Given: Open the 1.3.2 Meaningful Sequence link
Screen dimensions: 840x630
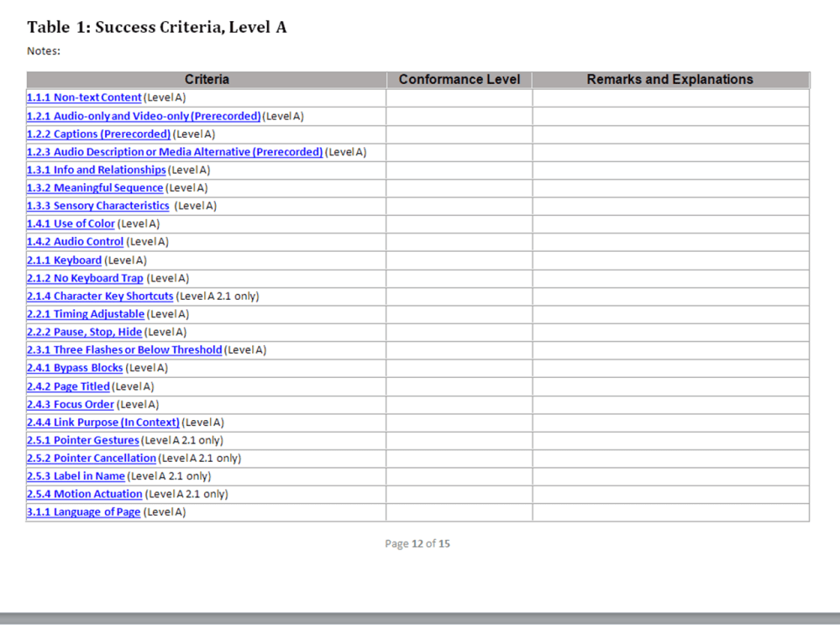Looking at the screenshot, I should tap(95, 188).
